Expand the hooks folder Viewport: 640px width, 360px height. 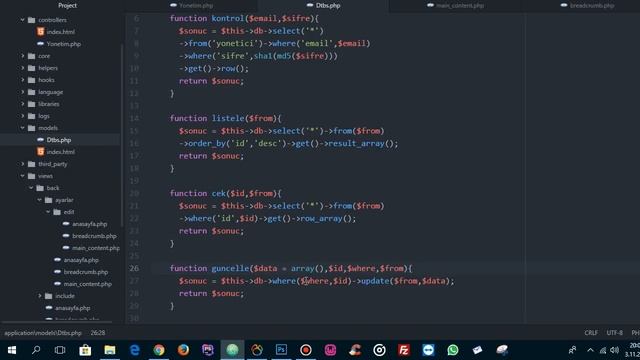(x=23, y=80)
